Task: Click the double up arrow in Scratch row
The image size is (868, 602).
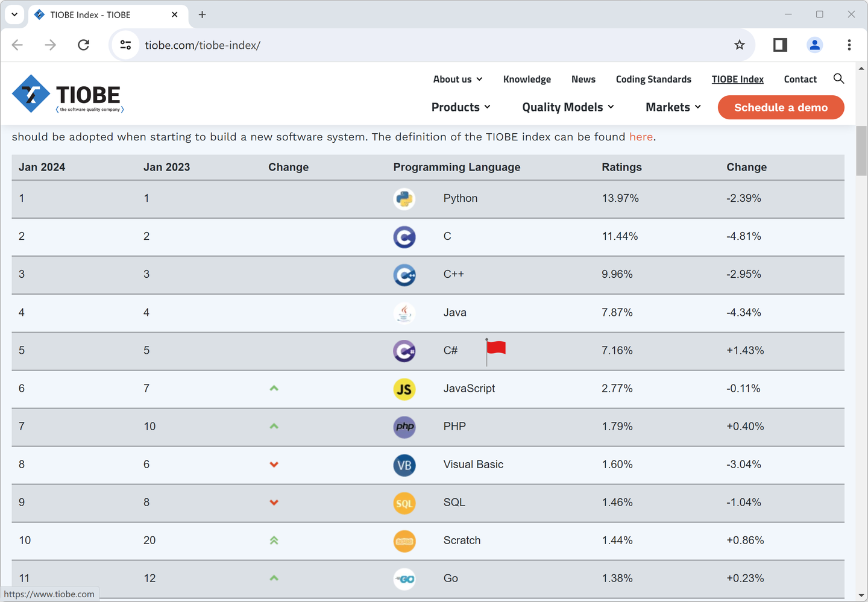Action: pos(274,541)
